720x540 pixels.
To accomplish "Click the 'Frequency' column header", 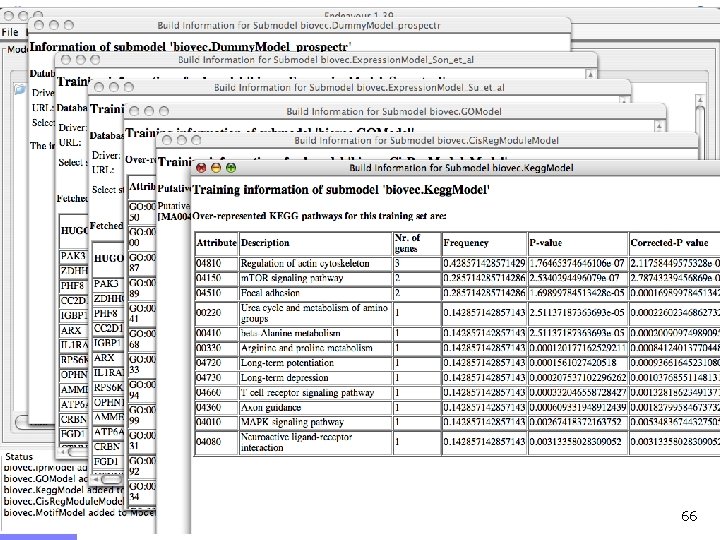I will pyautogui.click(x=484, y=243).
